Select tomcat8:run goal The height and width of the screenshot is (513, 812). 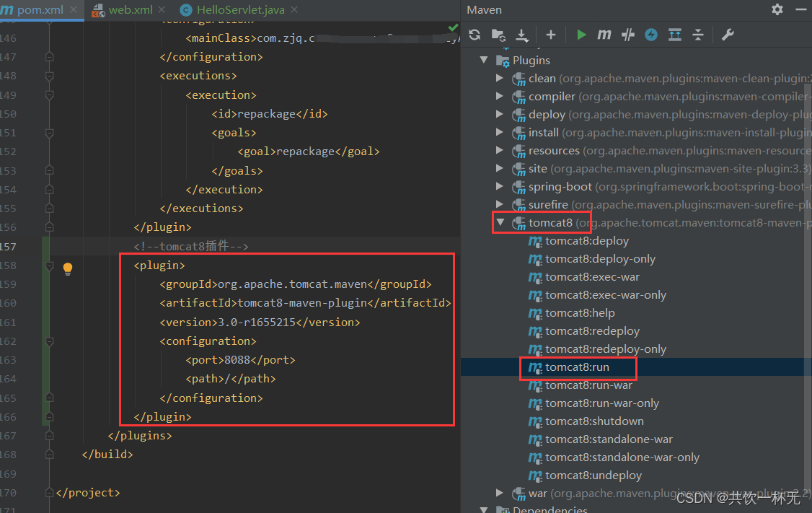(577, 367)
